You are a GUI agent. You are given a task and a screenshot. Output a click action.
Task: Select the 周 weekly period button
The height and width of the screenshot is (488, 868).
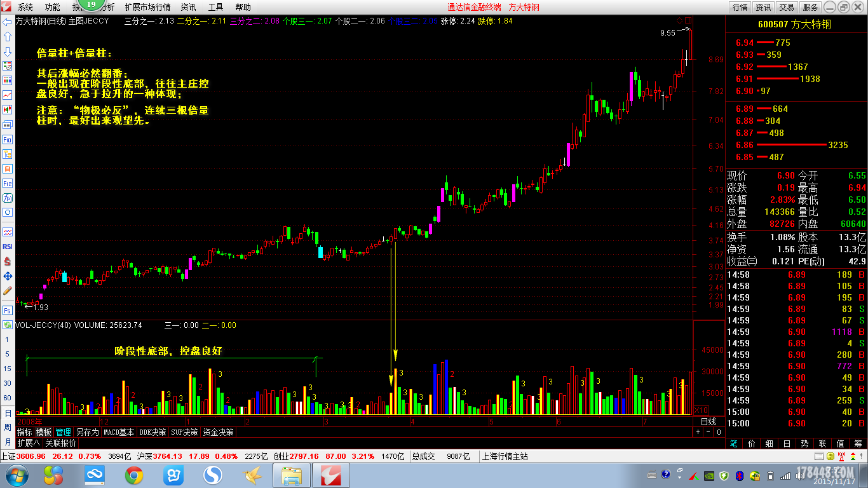click(x=8, y=427)
